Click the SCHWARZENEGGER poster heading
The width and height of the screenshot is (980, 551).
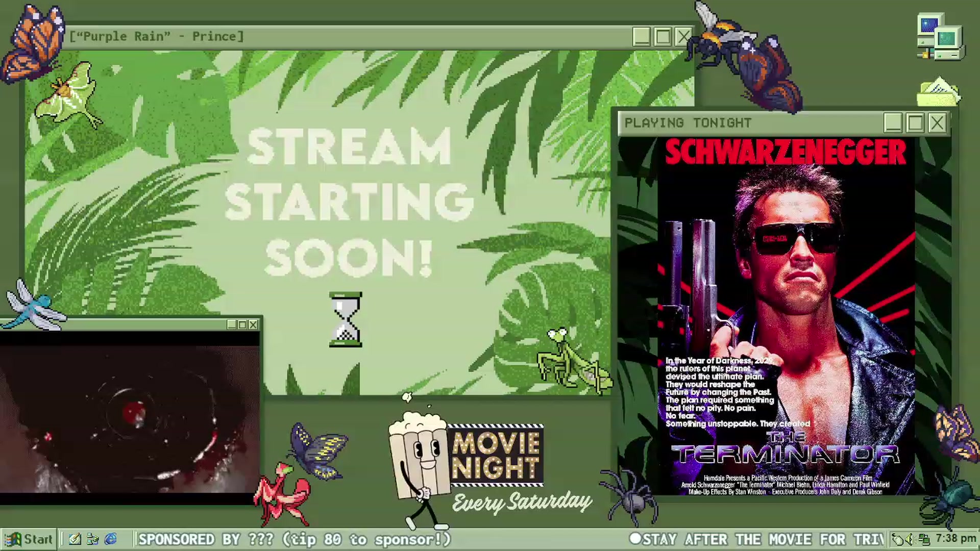pos(786,152)
